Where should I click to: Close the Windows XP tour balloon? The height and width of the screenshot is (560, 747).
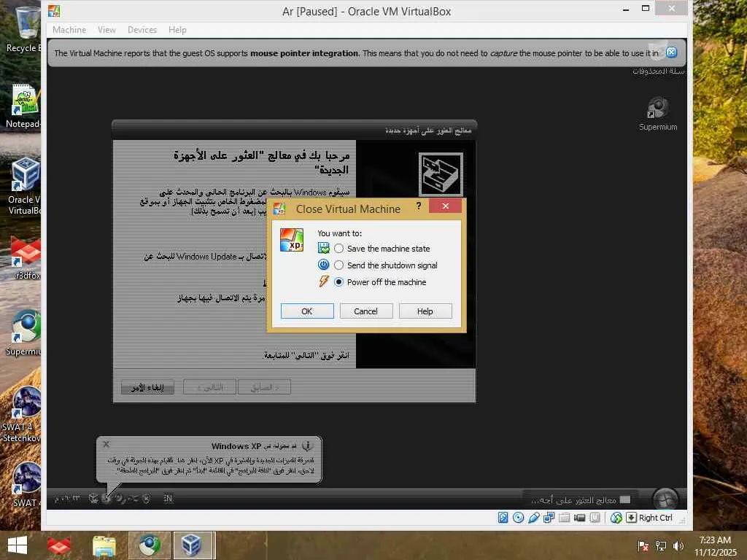coord(107,444)
